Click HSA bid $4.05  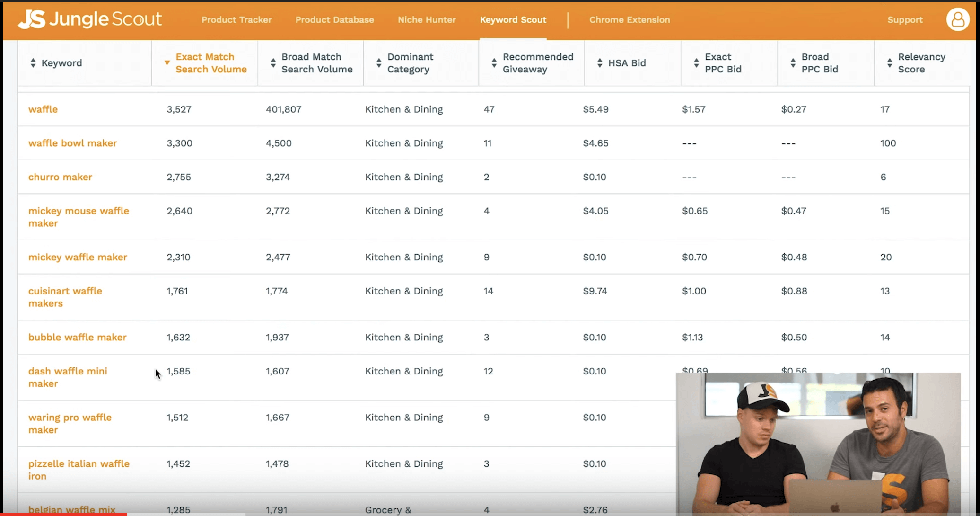(595, 211)
